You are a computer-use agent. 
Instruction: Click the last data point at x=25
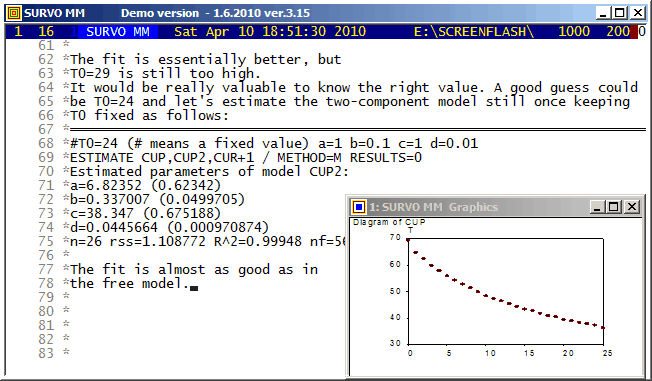[603, 328]
